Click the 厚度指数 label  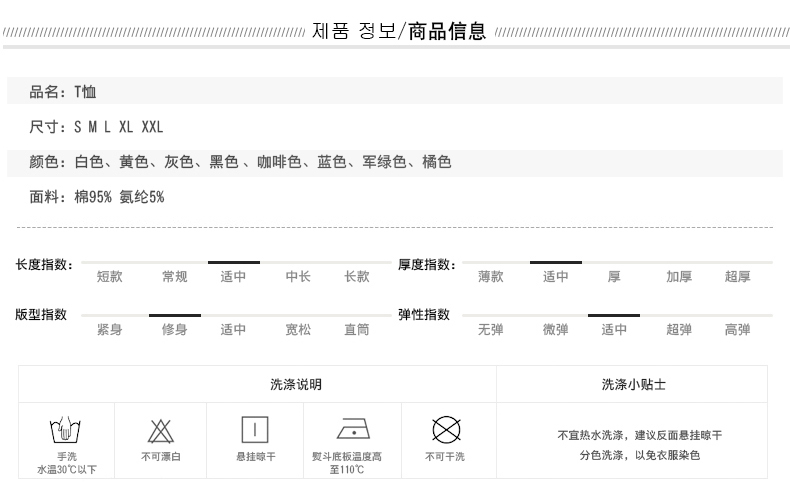426,264
